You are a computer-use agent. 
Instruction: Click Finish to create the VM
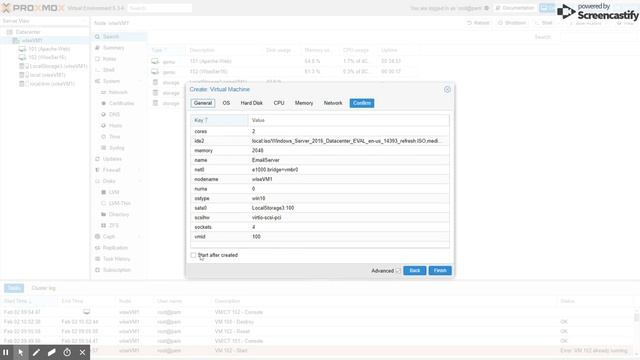(x=440, y=271)
